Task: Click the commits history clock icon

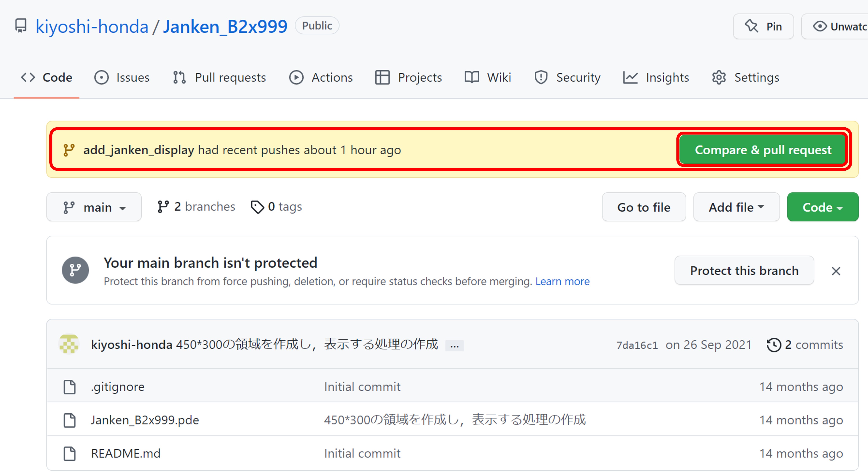Action: tap(773, 345)
